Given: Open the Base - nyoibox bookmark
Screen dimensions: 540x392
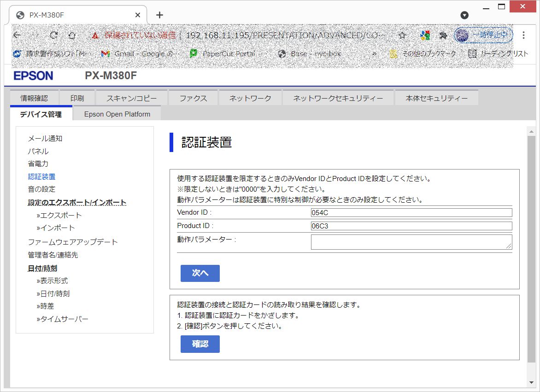Looking at the screenshot, I should (310, 54).
